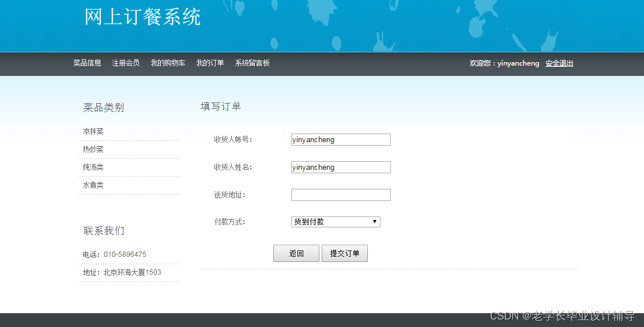The width and height of the screenshot is (644, 327).
Task: Select the 凉拌菜 category
Action: click(93, 131)
